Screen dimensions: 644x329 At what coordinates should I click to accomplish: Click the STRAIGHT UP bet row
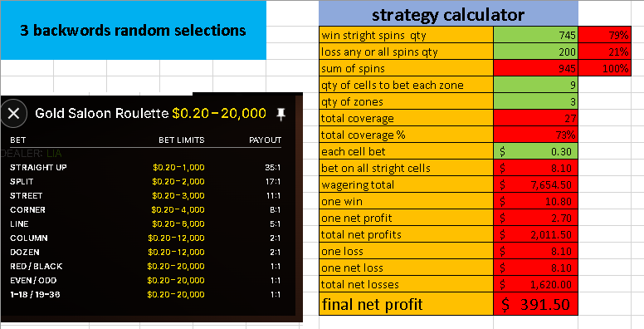click(x=145, y=167)
